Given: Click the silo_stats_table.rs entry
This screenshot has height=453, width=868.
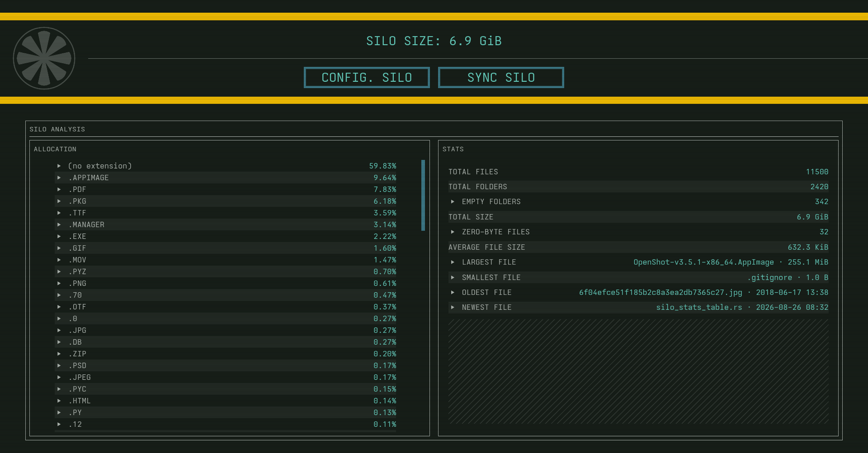Looking at the screenshot, I should click(x=699, y=307).
